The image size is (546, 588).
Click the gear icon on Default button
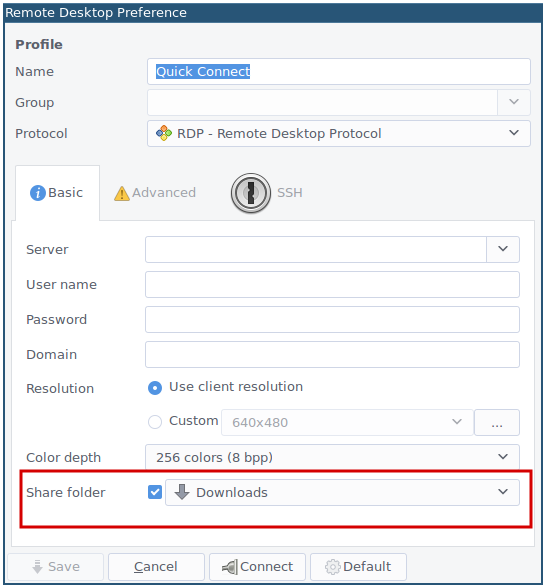pyautogui.click(x=332, y=567)
